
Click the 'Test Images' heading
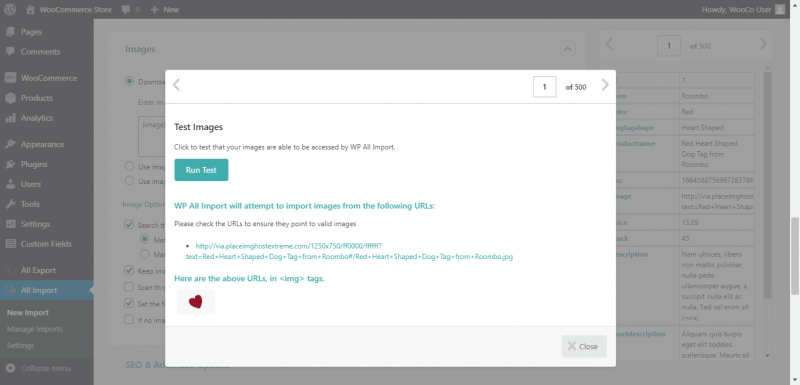(x=198, y=127)
